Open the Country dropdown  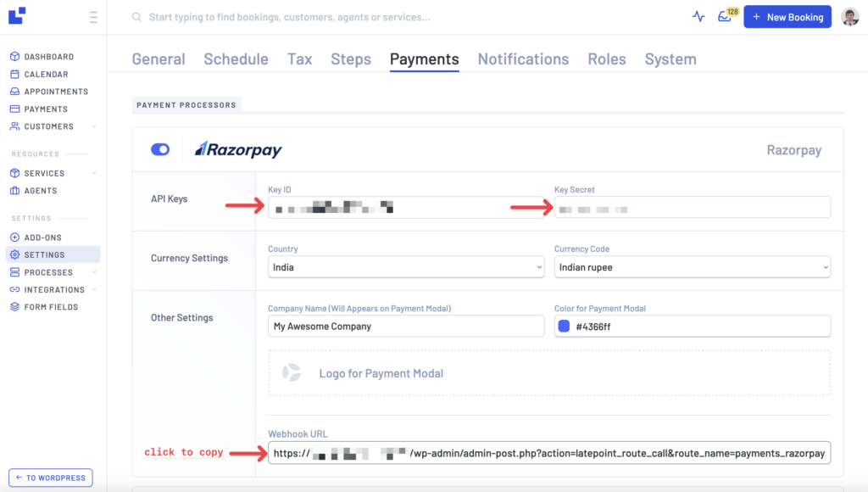coord(406,266)
